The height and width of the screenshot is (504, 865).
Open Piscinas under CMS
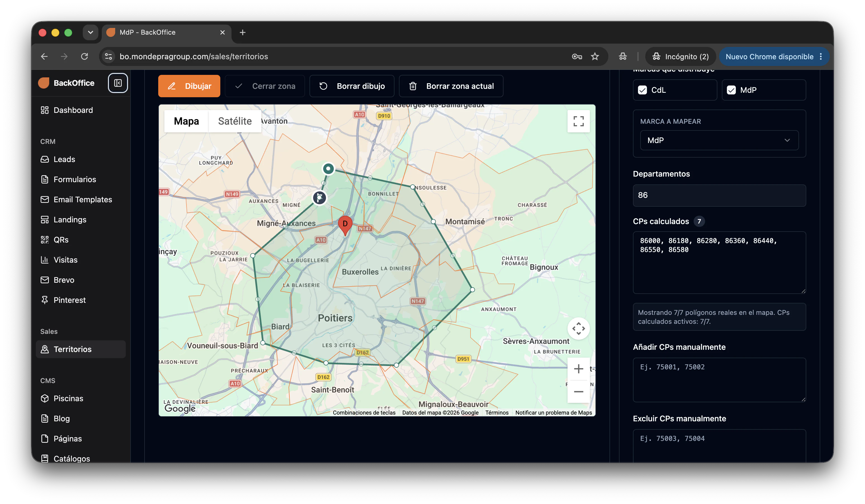tap(81, 398)
